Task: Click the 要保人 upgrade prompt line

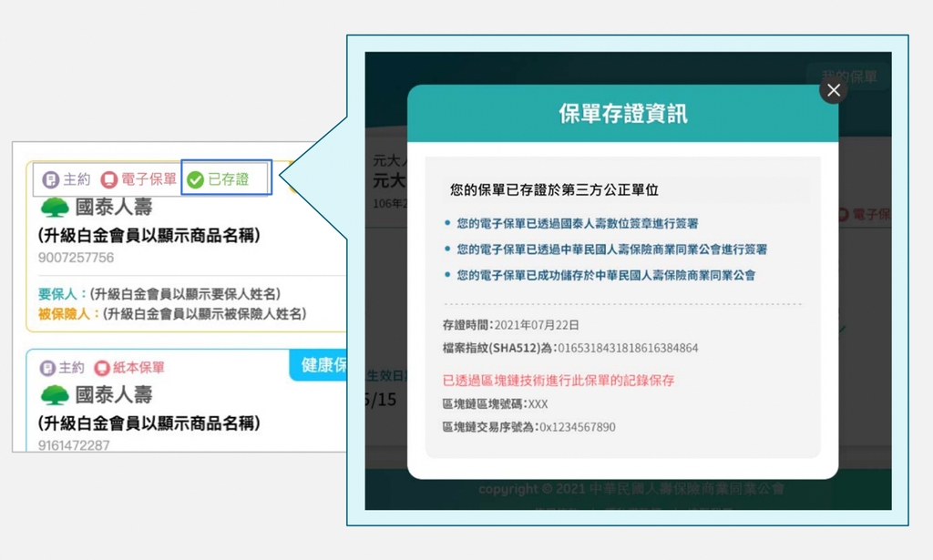Action: tap(159, 294)
